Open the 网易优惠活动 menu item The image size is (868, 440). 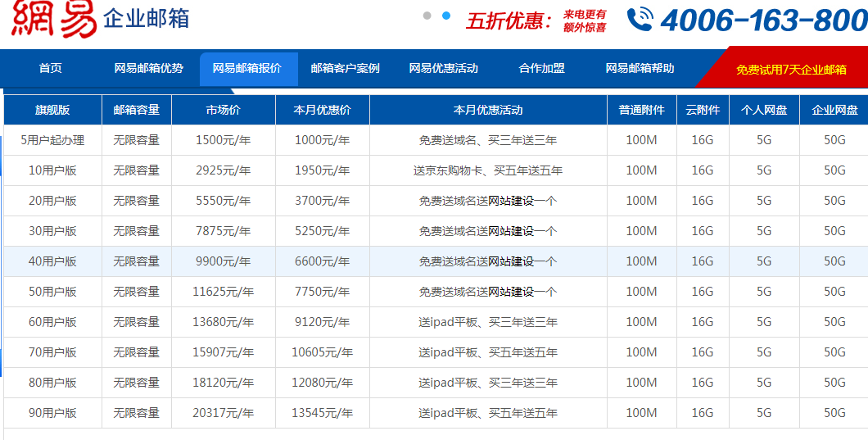pos(443,68)
